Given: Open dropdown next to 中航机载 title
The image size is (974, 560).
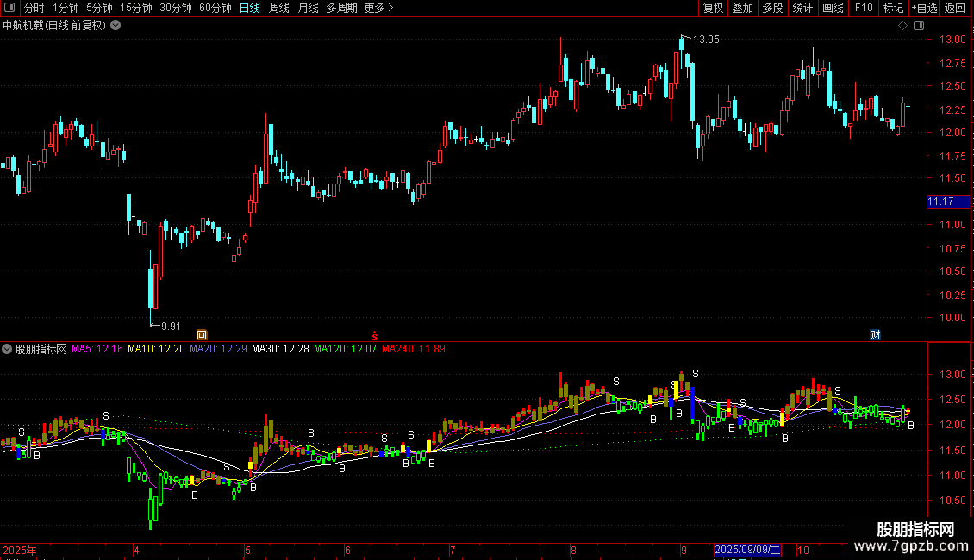Looking at the screenshot, I should [116, 26].
